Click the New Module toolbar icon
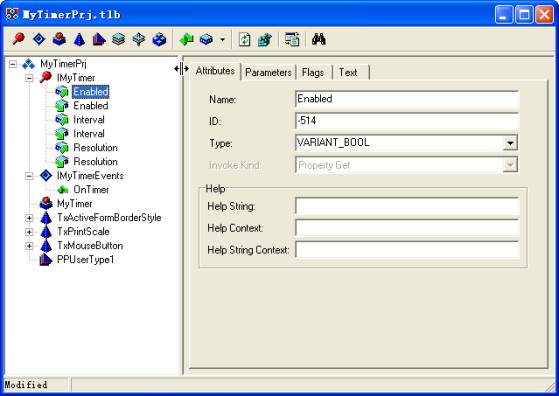 click(159, 39)
